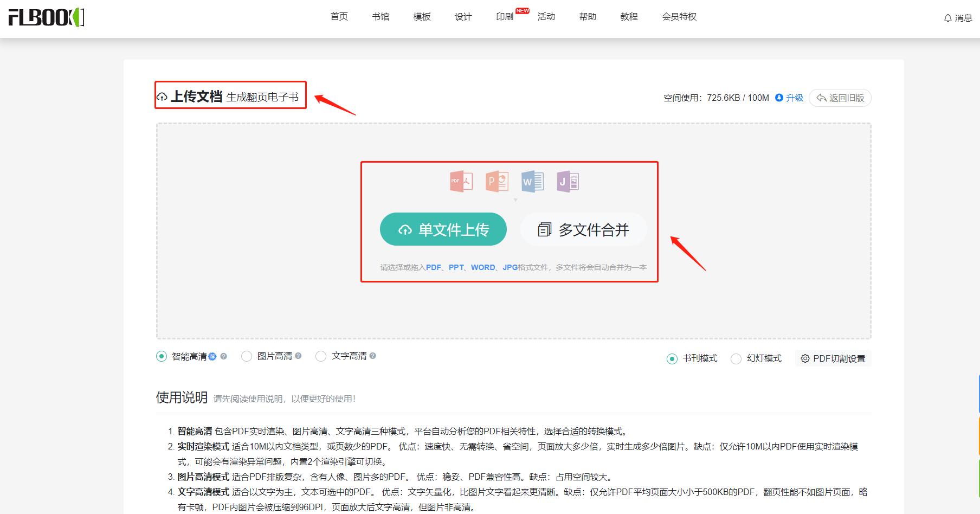This screenshot has width=980, height=514.
Task: Select 图片高清 radio option
Action: tap(247, 356)
